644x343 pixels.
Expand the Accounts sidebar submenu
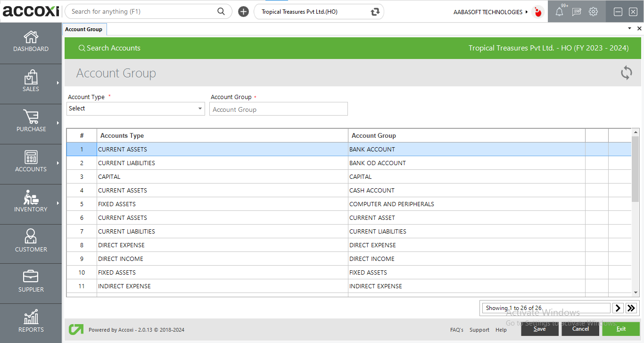pyautogui.click(x=58, y=163)
